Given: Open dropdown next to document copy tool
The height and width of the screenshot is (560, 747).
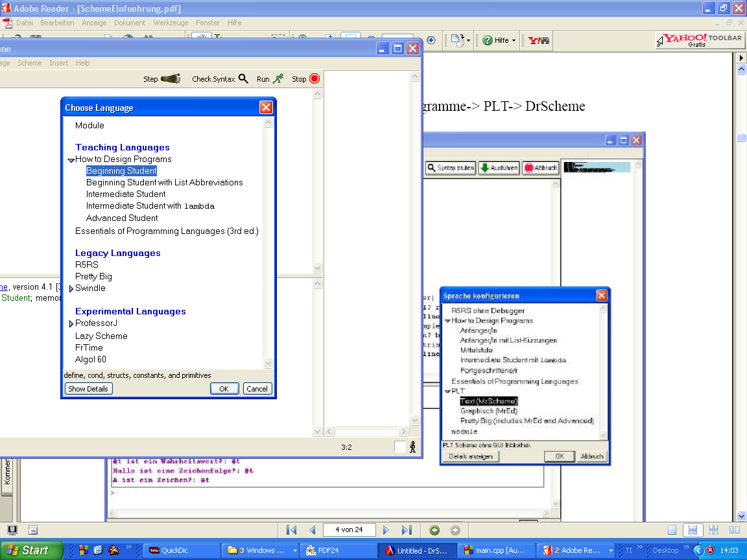Looking at the screenshot, I should [468, 41].
